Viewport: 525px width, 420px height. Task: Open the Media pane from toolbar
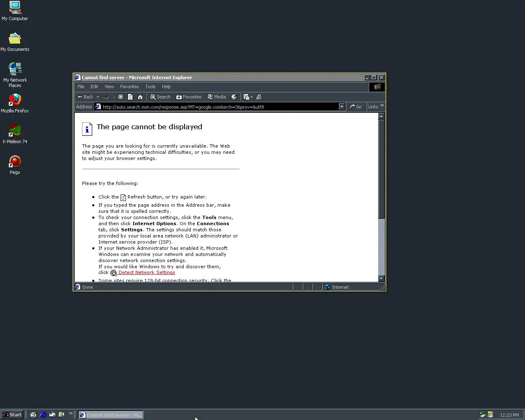[x=217, y=97]
